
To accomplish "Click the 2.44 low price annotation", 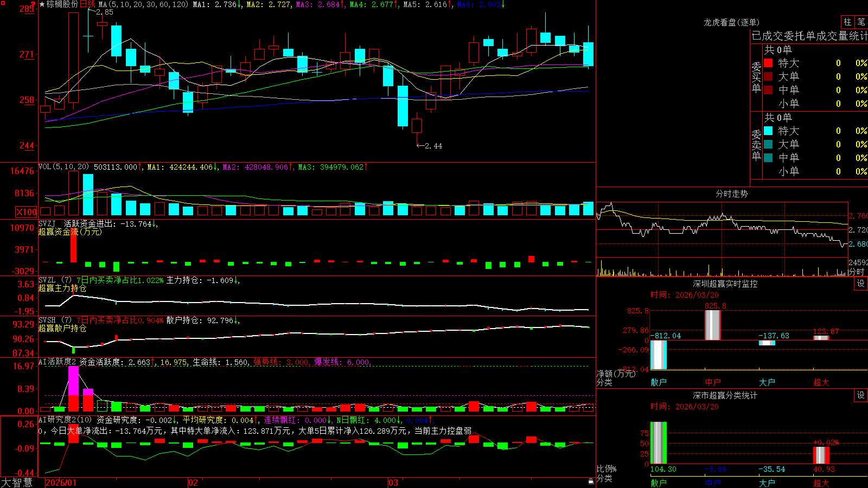I will pos(433,146).
